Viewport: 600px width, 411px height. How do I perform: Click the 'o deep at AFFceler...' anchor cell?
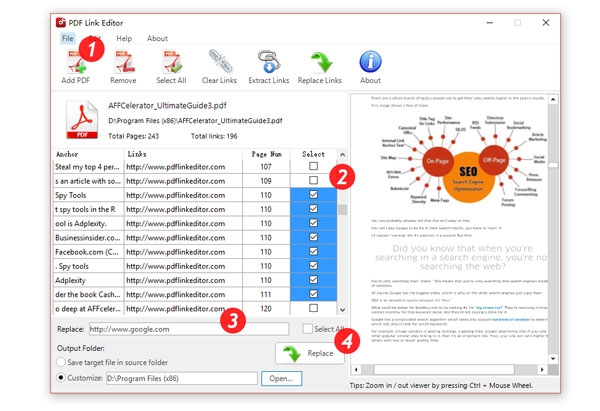88,308
